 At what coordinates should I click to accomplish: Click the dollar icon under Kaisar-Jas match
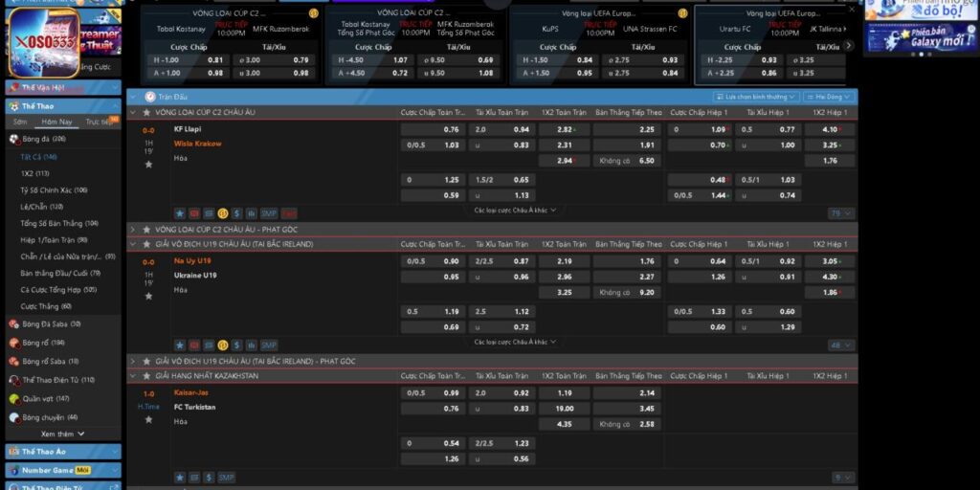click(208, 477)
